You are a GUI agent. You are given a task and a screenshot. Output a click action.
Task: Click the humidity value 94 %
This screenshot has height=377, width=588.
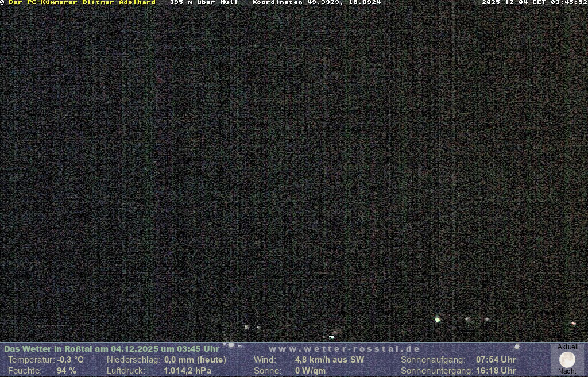[x=66, y=371]
